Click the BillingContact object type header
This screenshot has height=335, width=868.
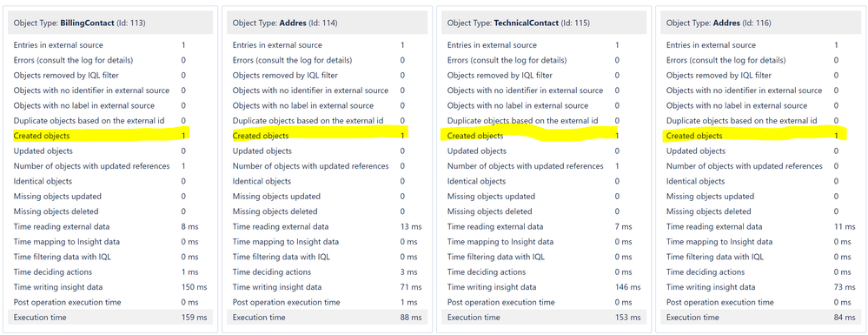click(110, 23)
